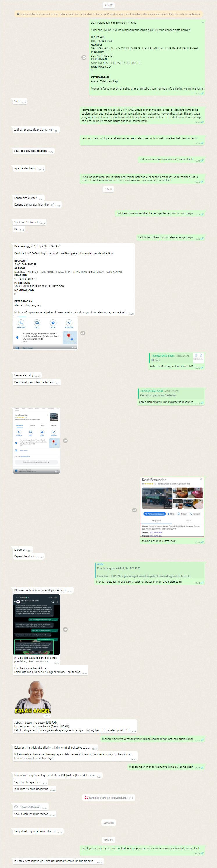This screenshot has height=868, width=217.
Task: Open emoji reaction for first JNE BATAM message
Action: [x=84, y=58]
